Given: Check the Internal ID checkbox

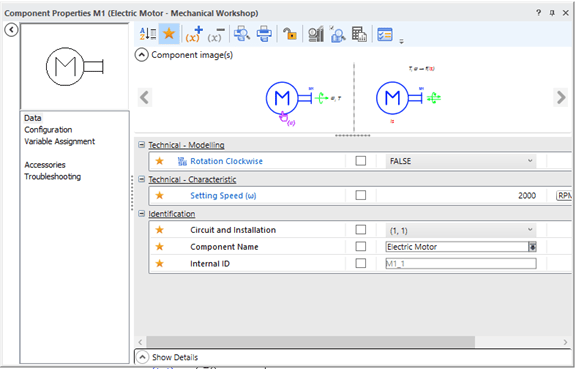Looking at the screenshot, I should point(361,263).
